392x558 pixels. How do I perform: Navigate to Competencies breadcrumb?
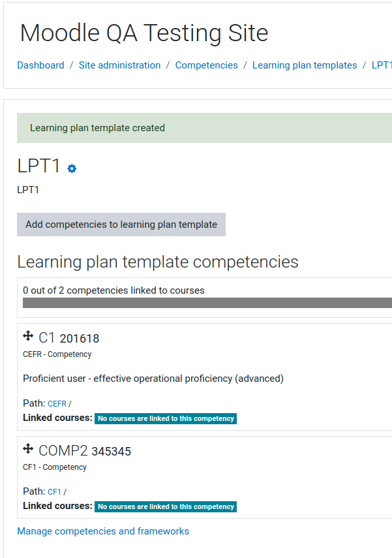click(206, 65)
